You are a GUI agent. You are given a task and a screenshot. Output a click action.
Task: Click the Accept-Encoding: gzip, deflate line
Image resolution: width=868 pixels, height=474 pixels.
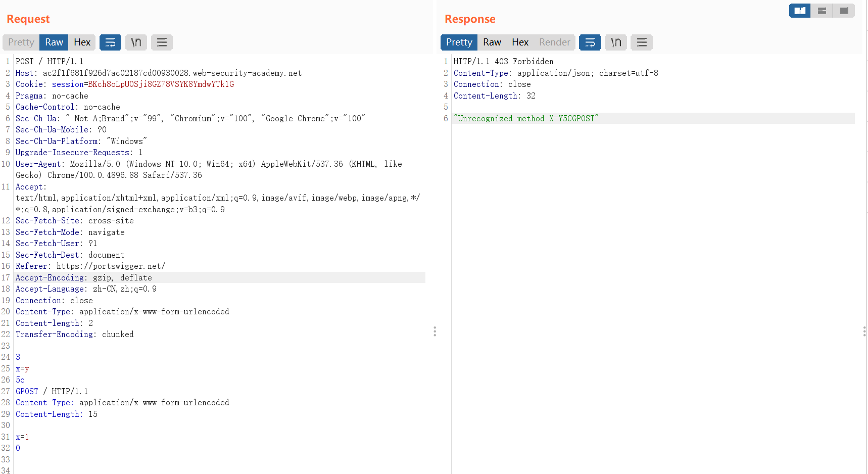click(84, 278)
